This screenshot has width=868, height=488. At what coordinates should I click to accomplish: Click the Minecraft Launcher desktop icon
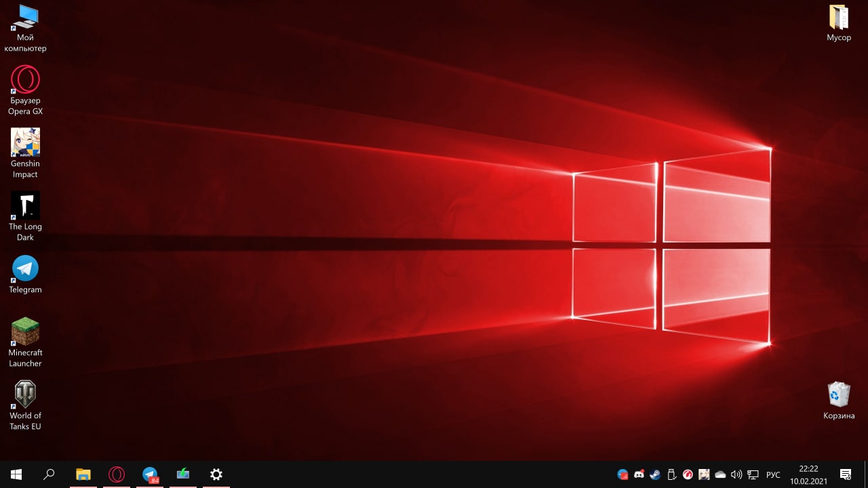click(25, 343)
